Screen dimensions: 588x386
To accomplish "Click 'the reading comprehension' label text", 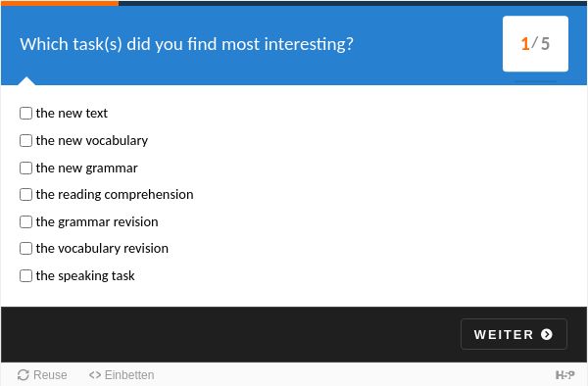I will pyautogui.click(x=115, y=195).
